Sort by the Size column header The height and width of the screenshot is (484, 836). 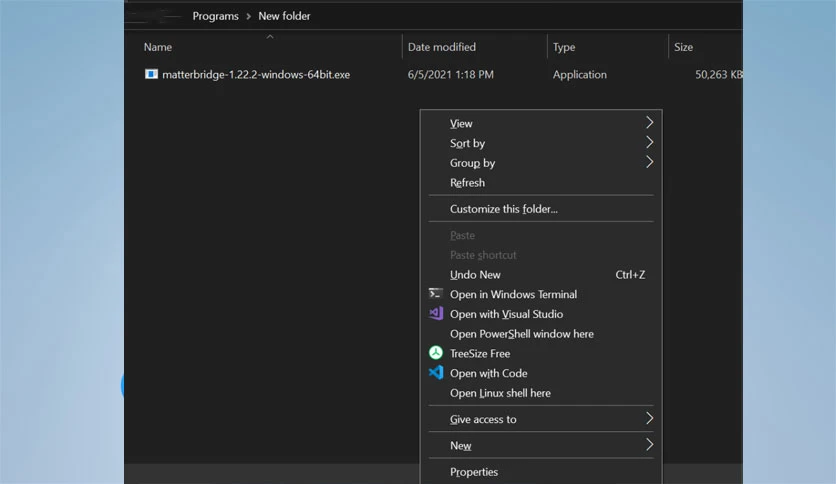click(683, 47)
